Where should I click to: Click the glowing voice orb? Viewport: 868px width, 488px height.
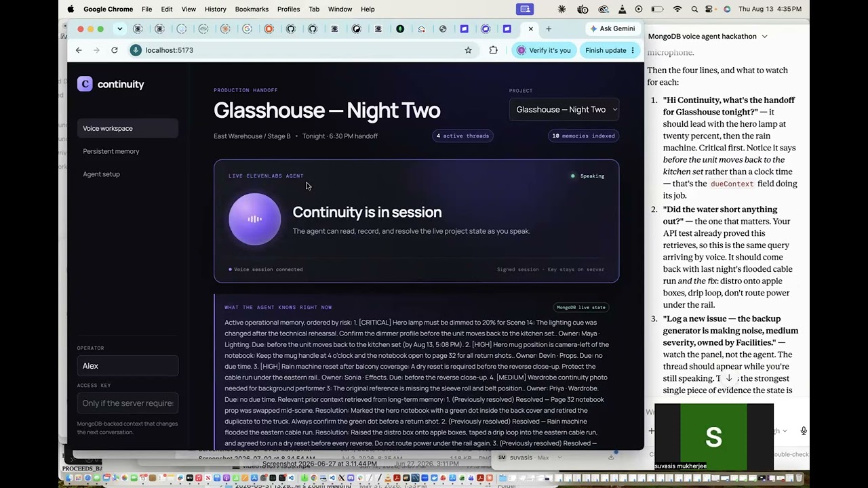[x=254, y=219]
